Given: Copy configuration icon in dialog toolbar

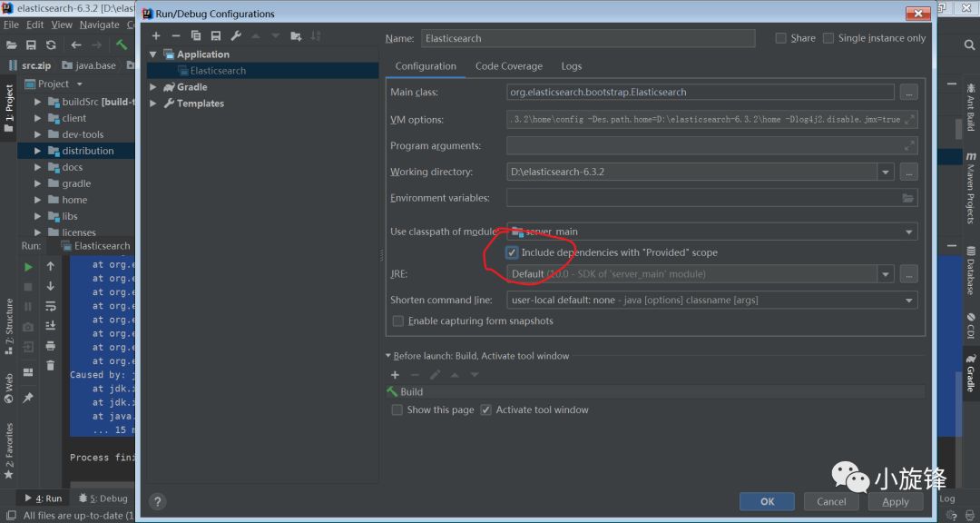Looking at the screenshot, I should (x=196, y=36).
